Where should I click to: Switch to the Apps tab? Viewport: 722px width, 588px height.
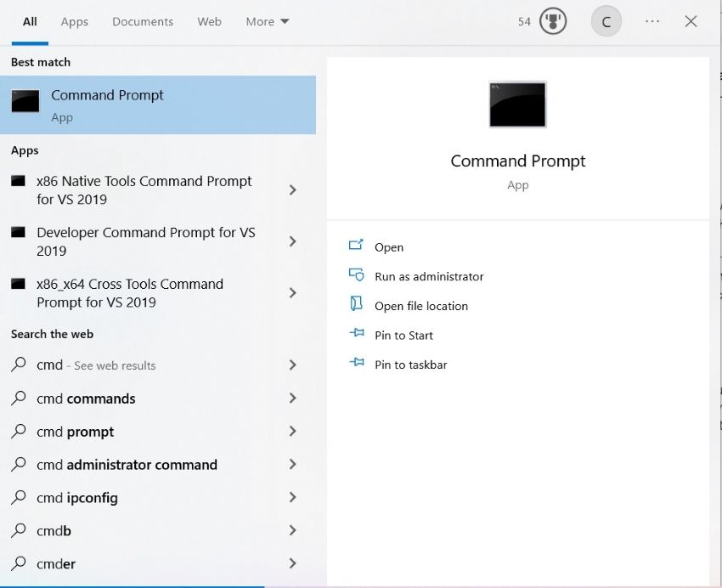pyautogui.click(x=75, y=21)
